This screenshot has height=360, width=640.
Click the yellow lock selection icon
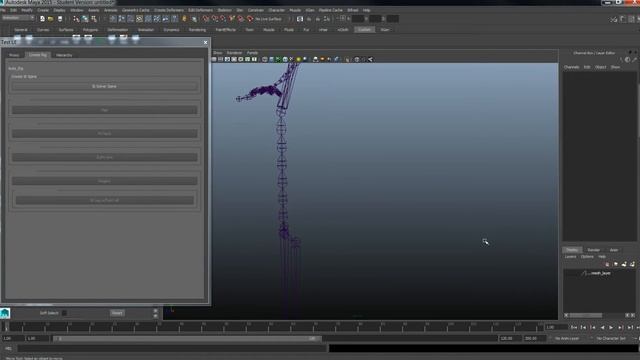click(184, 19)
